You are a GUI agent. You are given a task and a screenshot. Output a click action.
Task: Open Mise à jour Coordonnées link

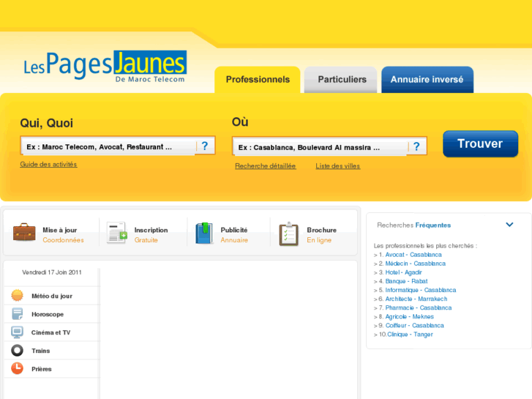click(x=63, y=235)
